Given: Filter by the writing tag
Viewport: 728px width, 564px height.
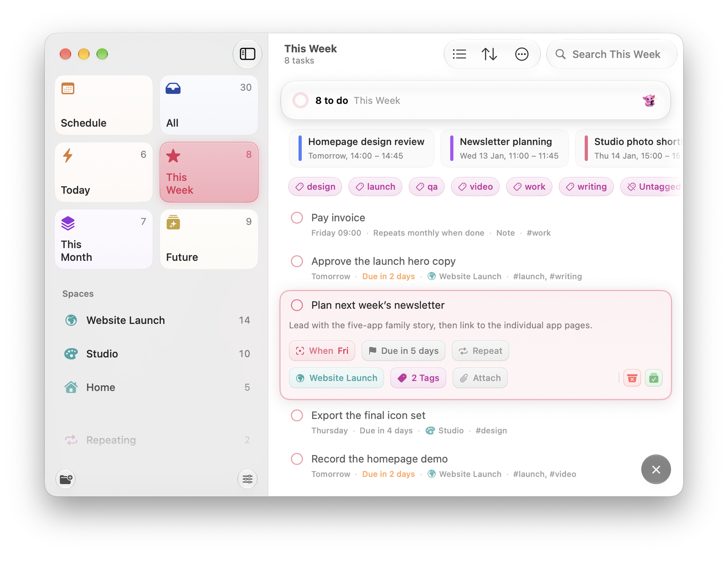Looking at the screenshot, I should pos(586,187).
